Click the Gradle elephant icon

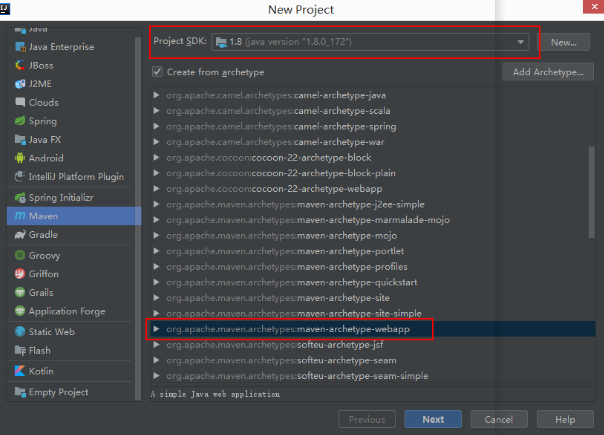coord(20,235)
